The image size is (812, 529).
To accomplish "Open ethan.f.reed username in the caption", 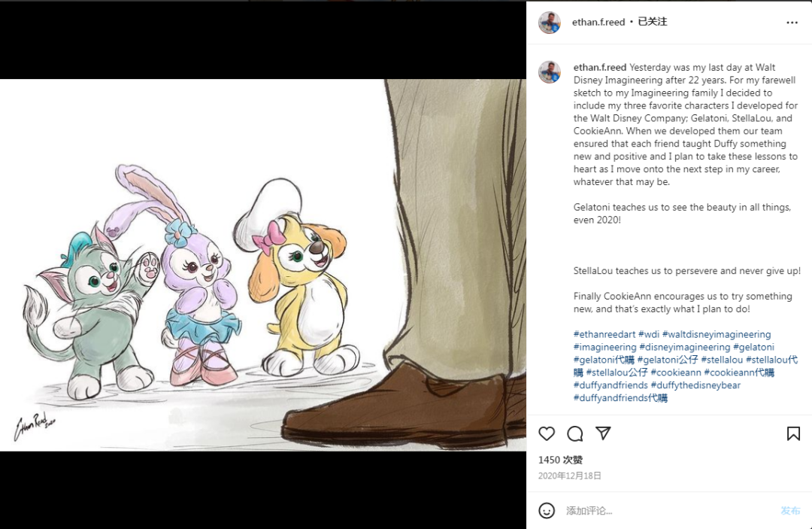I will pos(600,68).
